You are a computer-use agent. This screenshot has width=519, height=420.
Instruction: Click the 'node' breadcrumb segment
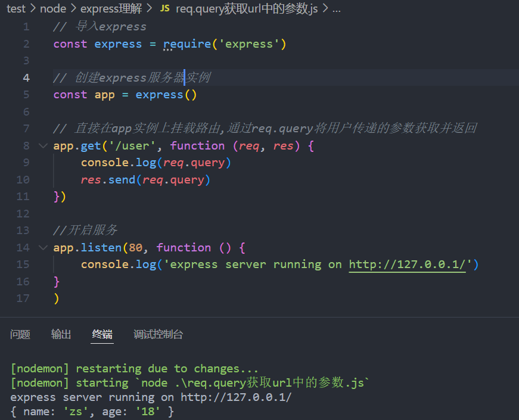[x=53, y=8]
